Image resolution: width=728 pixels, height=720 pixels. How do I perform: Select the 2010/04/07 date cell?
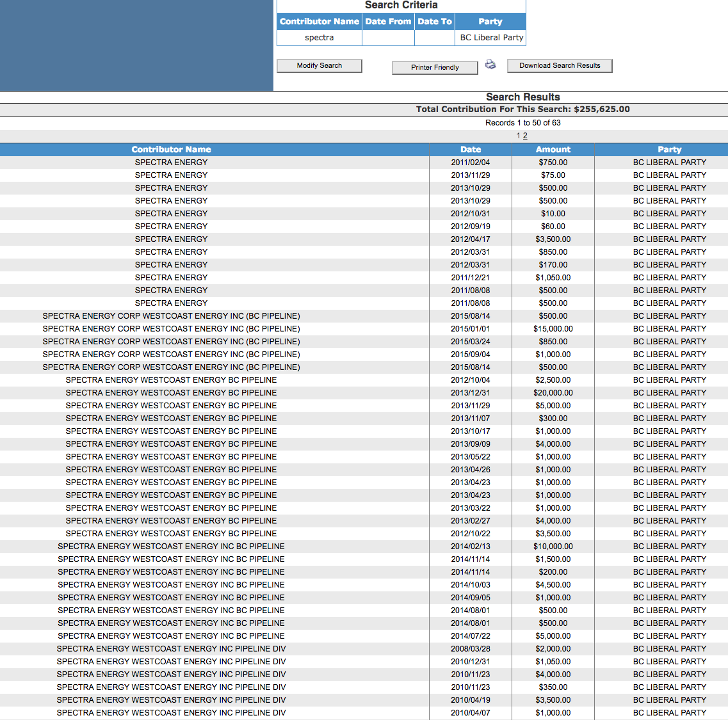coord(471,712)
